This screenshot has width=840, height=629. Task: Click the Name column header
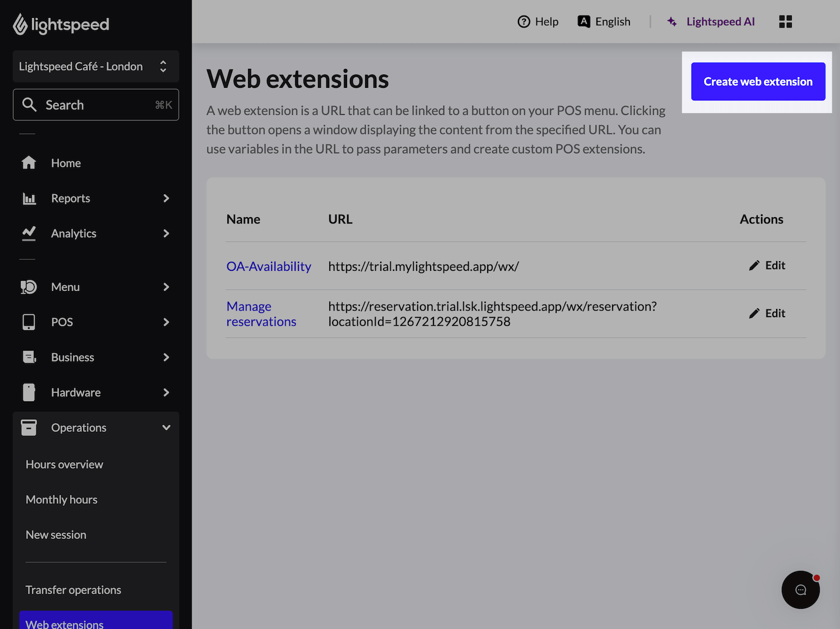(243, 219)
